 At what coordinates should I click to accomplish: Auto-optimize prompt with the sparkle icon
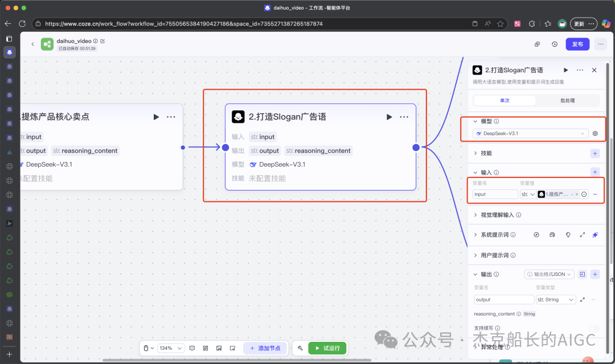[595, 235]
